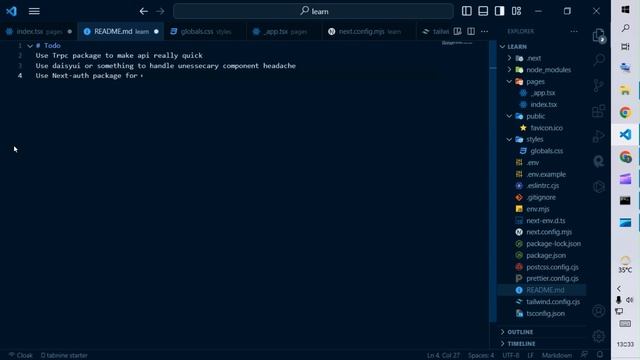Open tsconfig.json file
The height and width of the screenshot is (360, 640).
click(545, 313)
